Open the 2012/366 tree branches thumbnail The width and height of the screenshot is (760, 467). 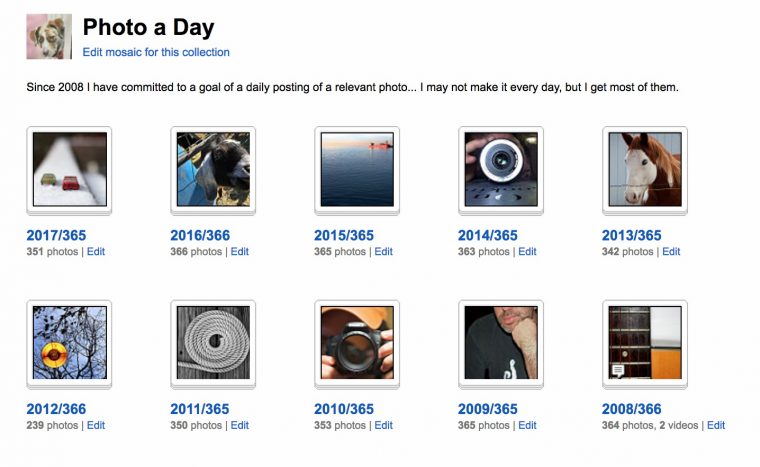coord(70,342)
